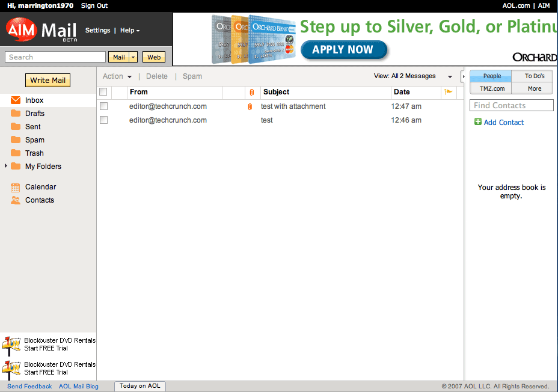
Task: Open the Calendar label in sidebar
Action: (40, 187)
